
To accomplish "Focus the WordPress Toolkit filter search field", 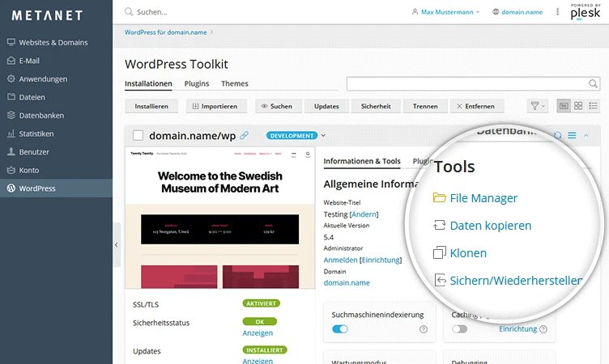I will tap(473, 83).
